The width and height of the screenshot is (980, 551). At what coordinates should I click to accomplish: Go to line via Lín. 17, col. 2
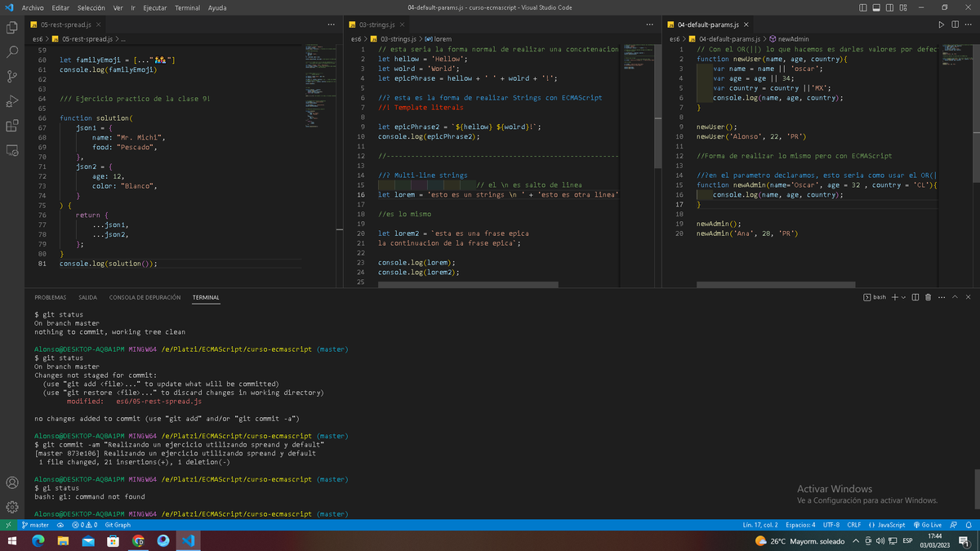(x=760, y=525)
